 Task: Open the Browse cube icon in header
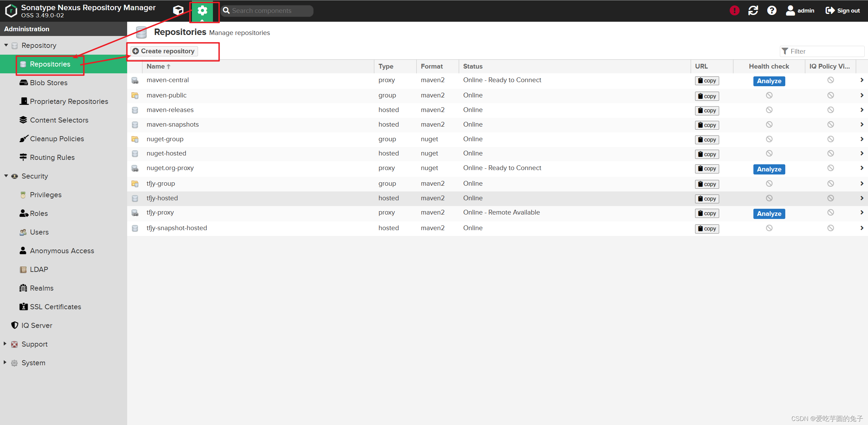178,11
